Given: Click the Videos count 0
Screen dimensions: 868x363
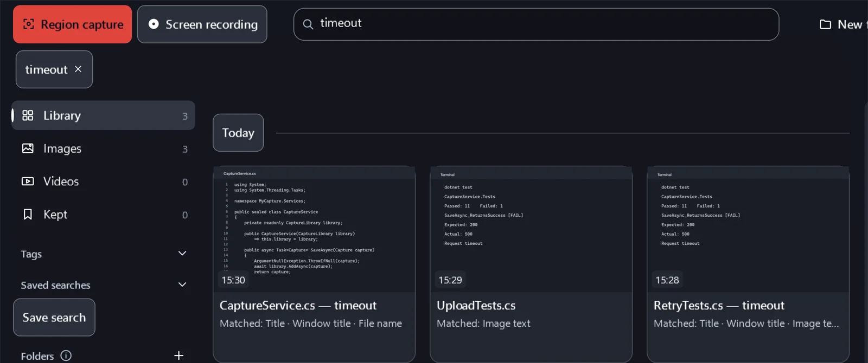Looking at the screenshot, I should pyautogui.click(x=185, y=182).
